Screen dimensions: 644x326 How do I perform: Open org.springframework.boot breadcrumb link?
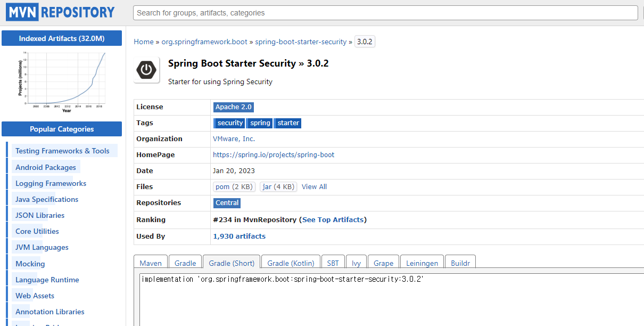[x=204, y=42]
